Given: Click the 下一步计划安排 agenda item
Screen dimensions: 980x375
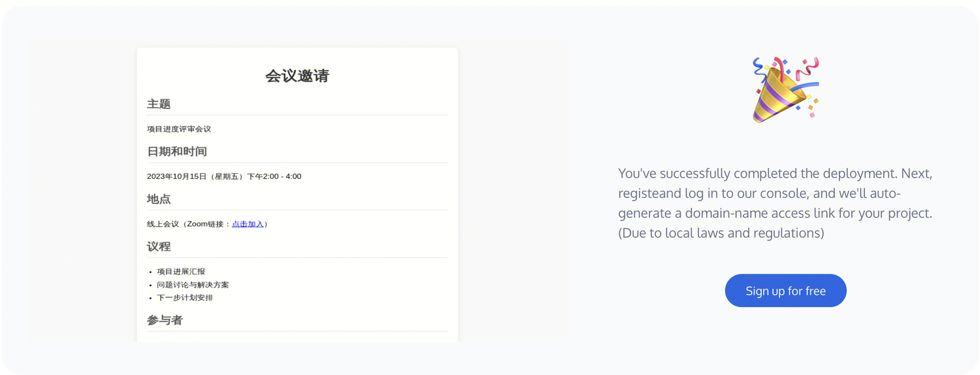Looking at the screenshot, I should coord(185,298).
